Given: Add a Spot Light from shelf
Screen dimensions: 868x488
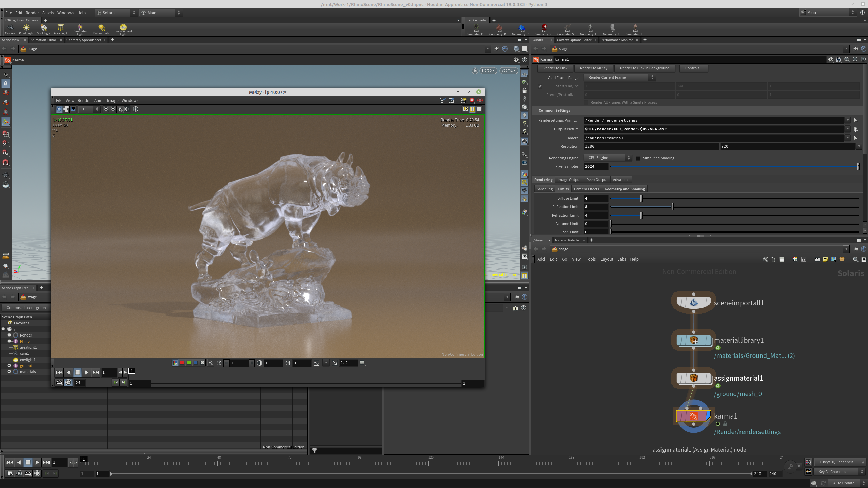Looking at the screenshot, I should pos(44,29).
